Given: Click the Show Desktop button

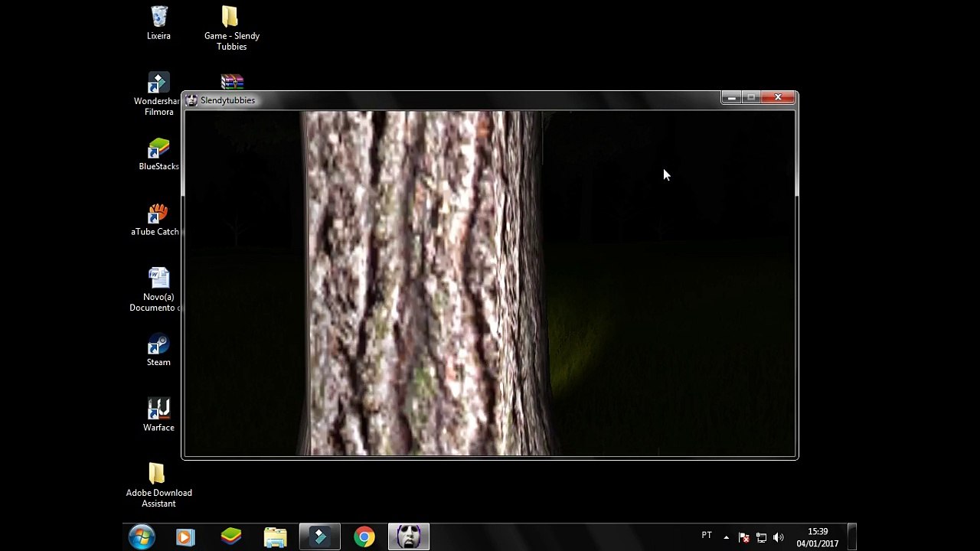Looking at the screenshot, I should tap(852, 537).
